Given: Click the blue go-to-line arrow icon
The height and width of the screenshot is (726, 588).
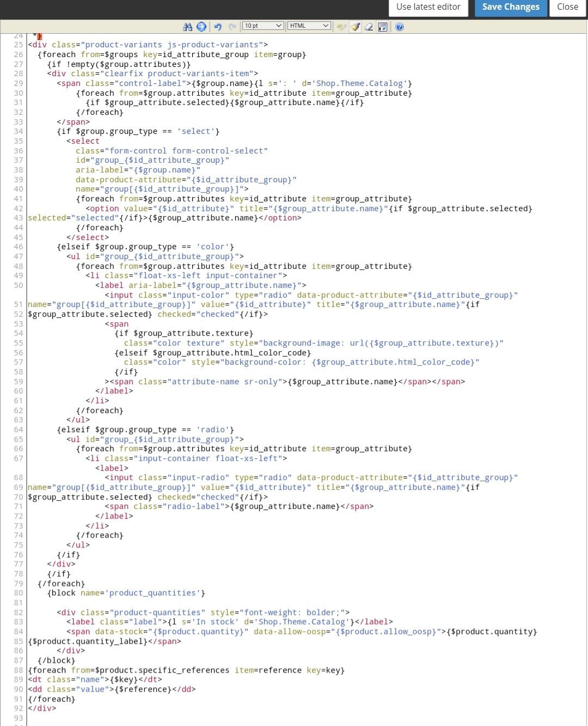Looking at the screenshot, I should coord(201,27).
